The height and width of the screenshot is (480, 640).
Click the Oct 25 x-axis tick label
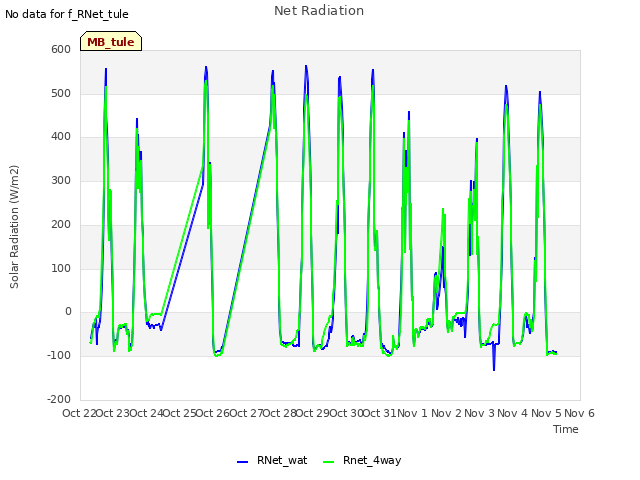(x=180, y=413)
